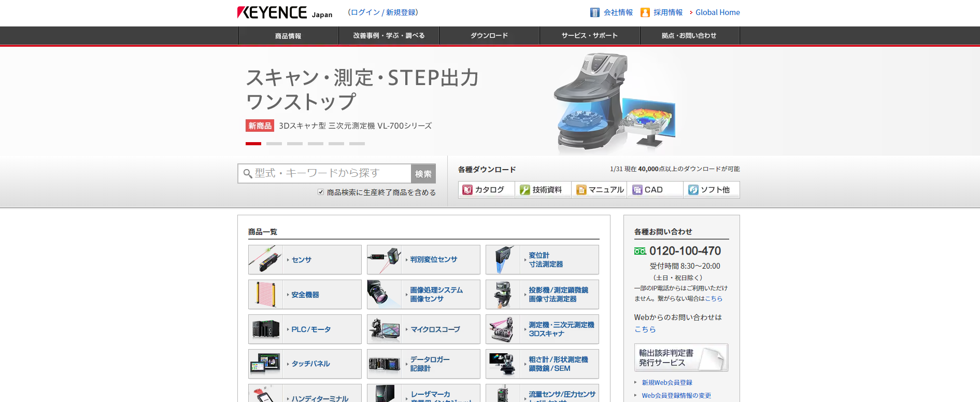Click the 新規Web会員登録 link
The image size is (980, 402).
667,383
